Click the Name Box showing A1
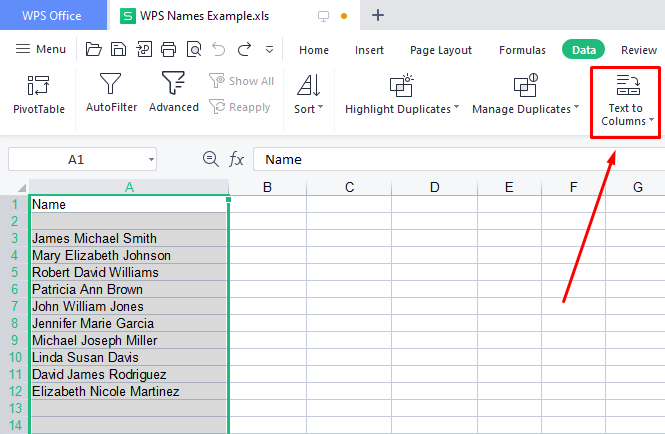This screenshot has height=434, width=665. pos(76,160)
